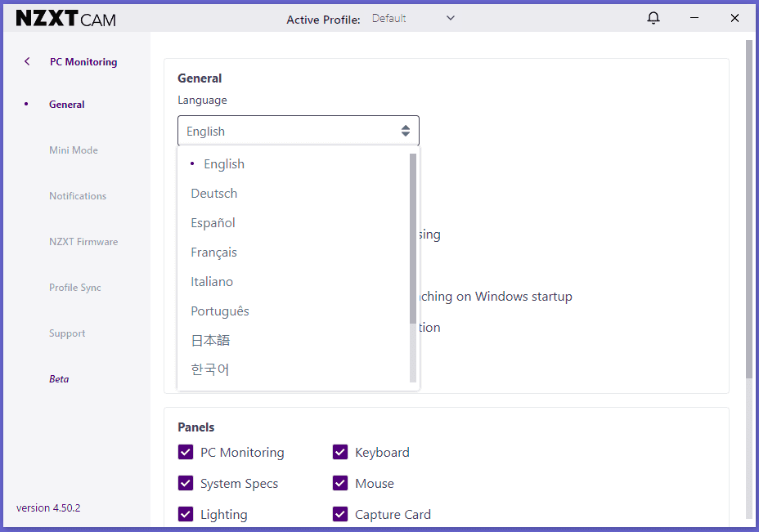759x532 pixels.
Task: Open Profile Sync settings
Action: click(x=75, y=288)
